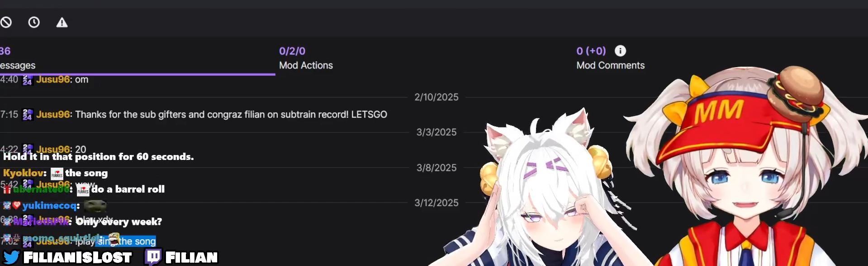Viewport: 868px width, 266px height.
Task: Click the ban user icon
Action: pos(5,22)
